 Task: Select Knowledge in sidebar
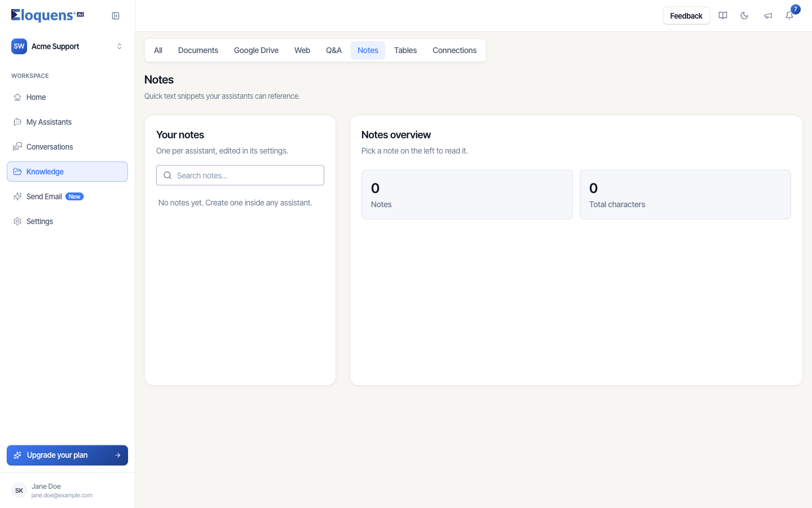[67, 172]
